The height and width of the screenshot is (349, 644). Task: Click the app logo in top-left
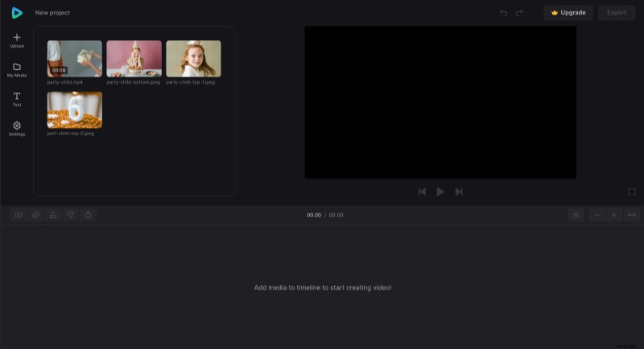17,13
